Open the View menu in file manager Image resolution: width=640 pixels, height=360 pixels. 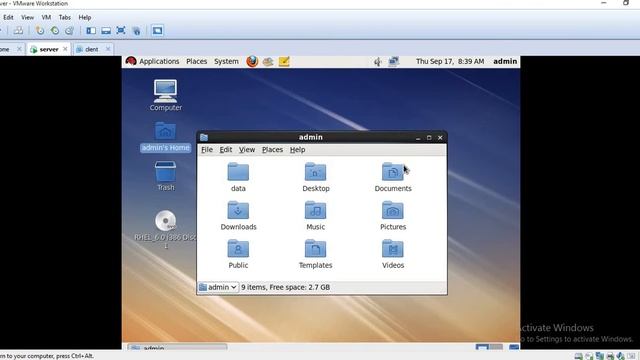(247, 150)
